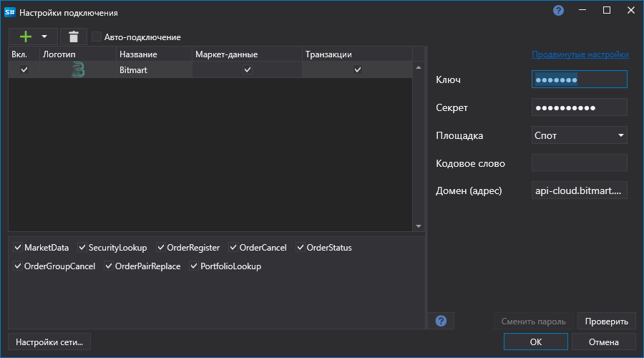
Task: Click the Транзакции column header
Action: coord(357,54)
